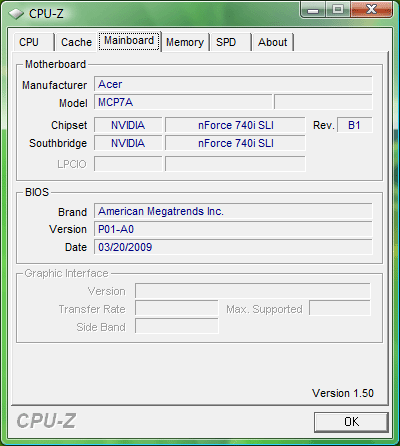Click the BIOS Date 03/20/2009 field
This screenshot has width=400, height=446.
[x=233, y=247]
